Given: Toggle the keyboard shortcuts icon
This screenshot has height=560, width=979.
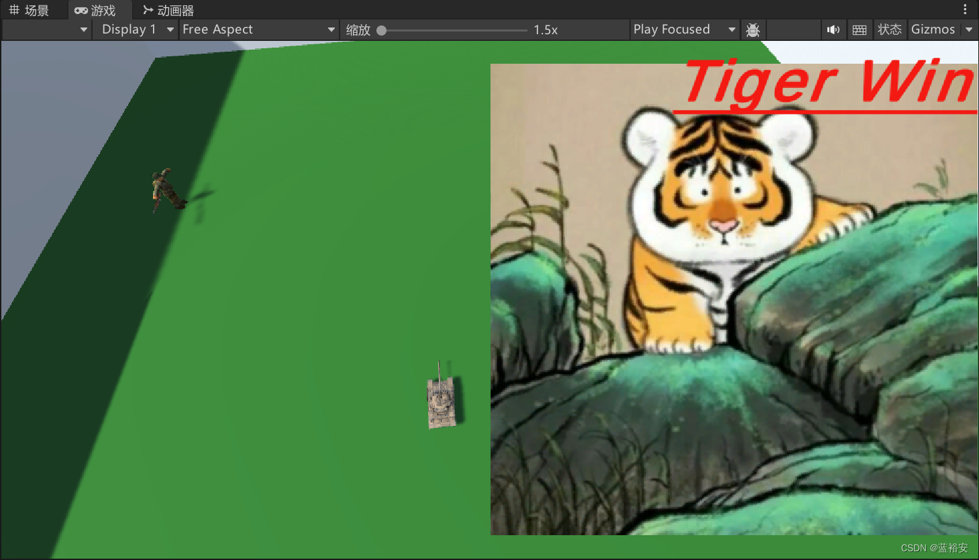Looking at the screenshot, I should tap(860, 30).
